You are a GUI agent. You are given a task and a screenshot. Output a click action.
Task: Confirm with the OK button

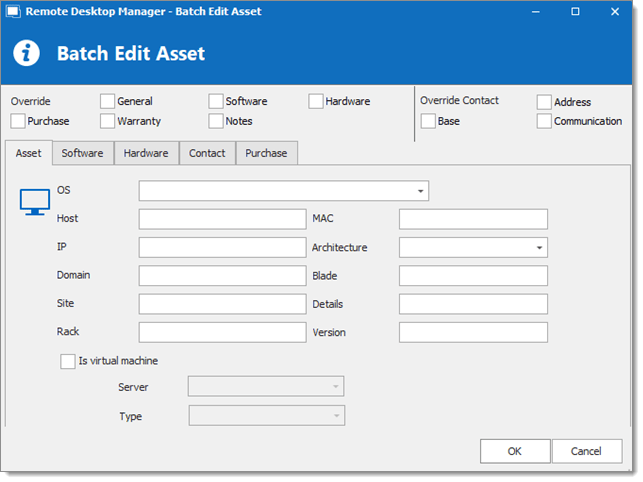515,451
